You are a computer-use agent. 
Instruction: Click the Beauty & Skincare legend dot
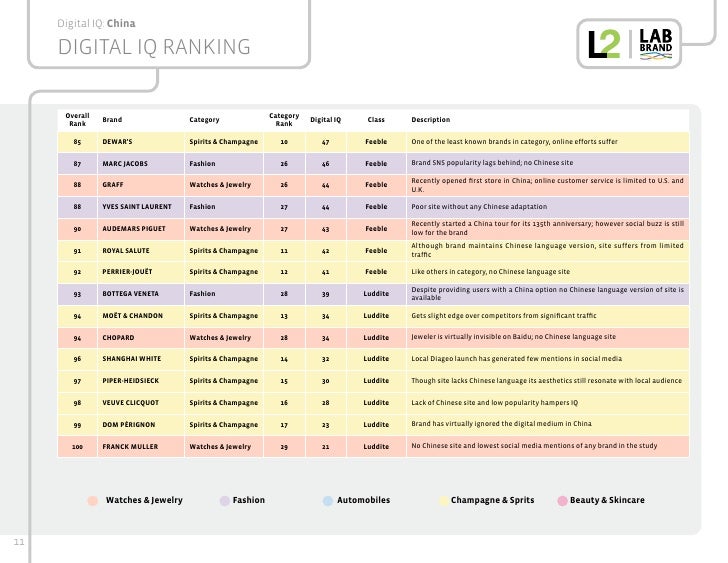(562, 500)
